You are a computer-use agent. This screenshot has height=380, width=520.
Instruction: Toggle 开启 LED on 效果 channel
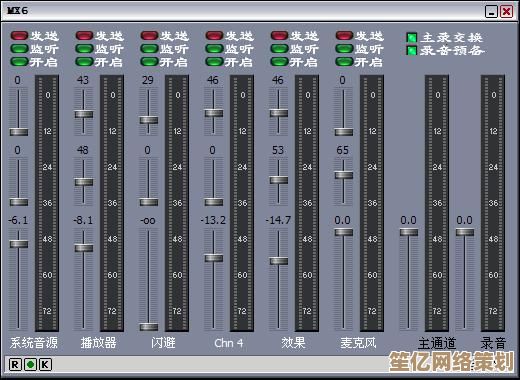pos(279,62)
